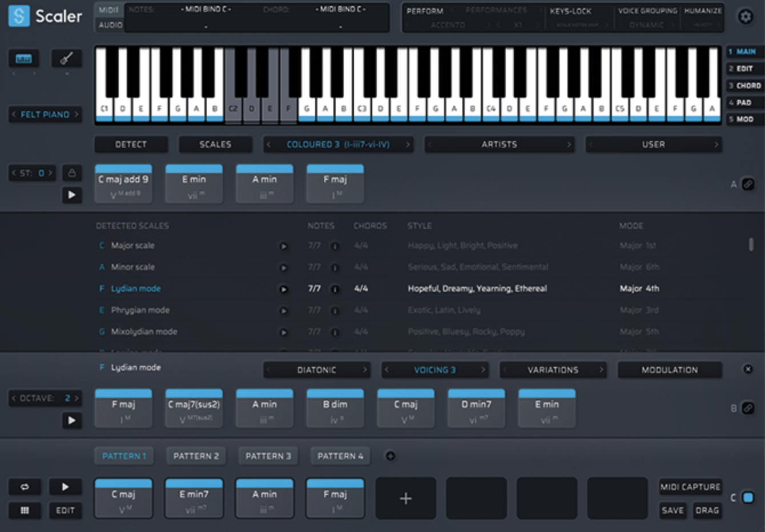Screen dimensions: 765x532
Task: Select the piano keyboard view icon
Action: point(23,58)
